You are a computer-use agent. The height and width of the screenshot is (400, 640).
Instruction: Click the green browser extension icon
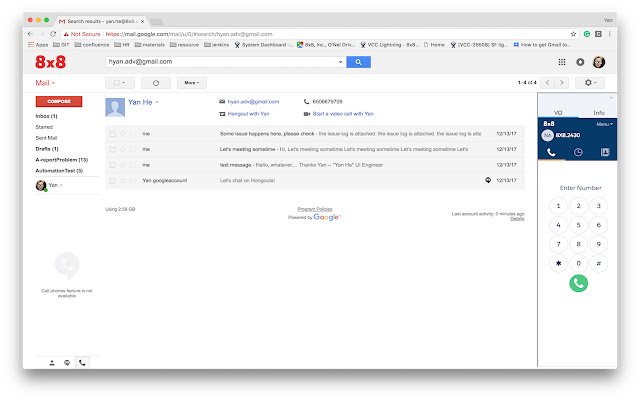click(x=587, y=34)
